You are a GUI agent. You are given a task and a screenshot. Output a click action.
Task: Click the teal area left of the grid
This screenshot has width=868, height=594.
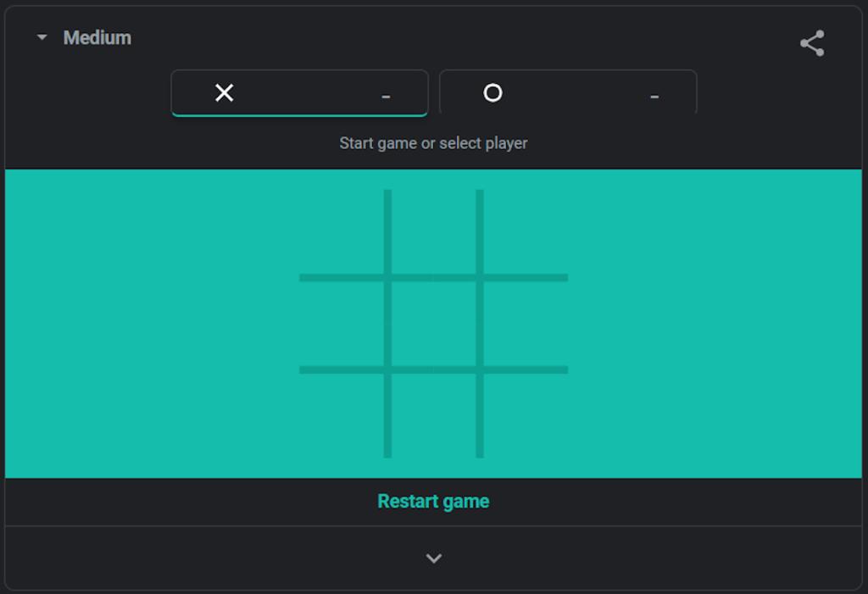[153, 324]
